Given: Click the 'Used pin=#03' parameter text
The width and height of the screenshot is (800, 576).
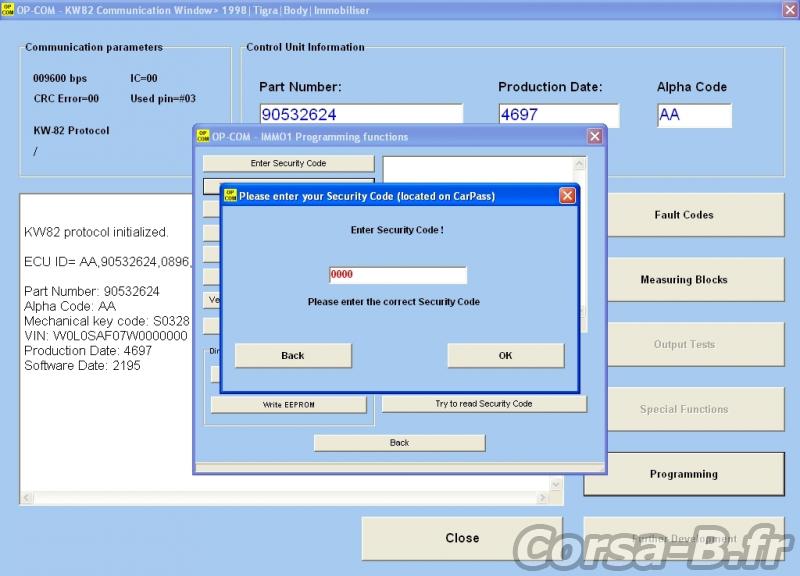Looking at the screenshot, I should coord(163,98).
